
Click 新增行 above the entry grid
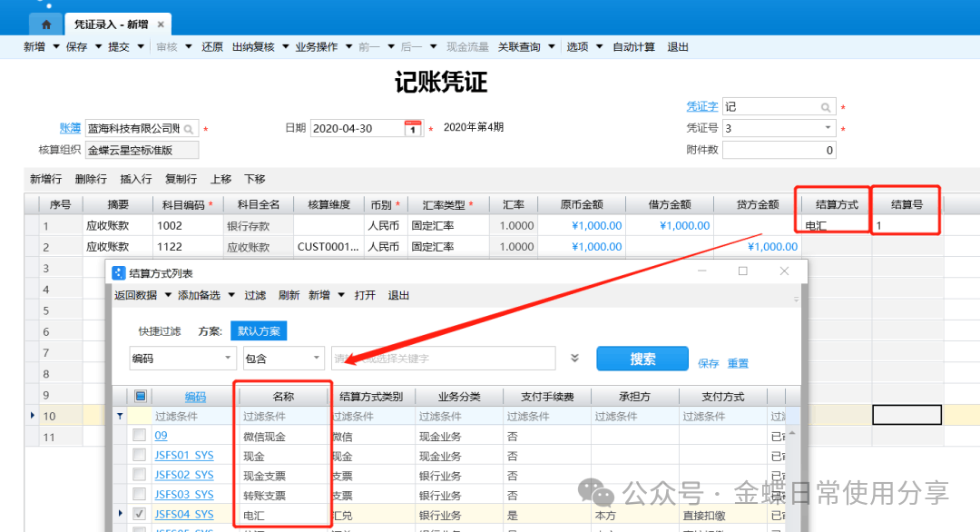point(45,179)
